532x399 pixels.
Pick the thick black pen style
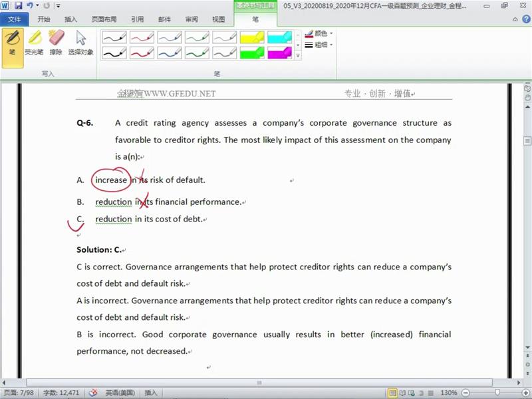[x=114, y=53]
